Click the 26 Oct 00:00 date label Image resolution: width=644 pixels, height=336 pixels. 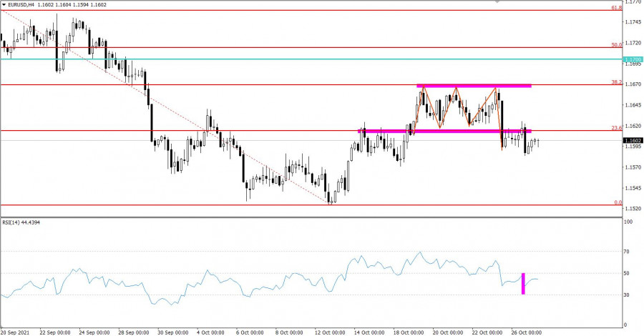(x=527, y=332)
